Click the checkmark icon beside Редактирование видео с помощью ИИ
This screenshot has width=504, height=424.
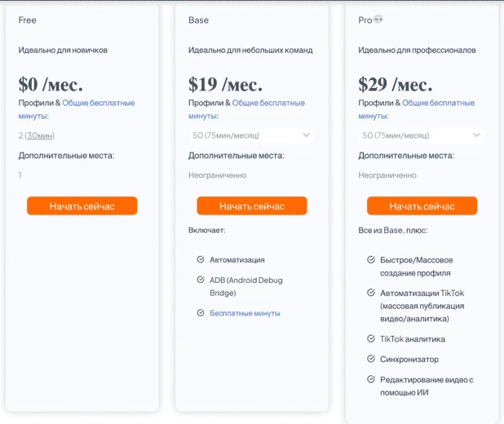371,379
